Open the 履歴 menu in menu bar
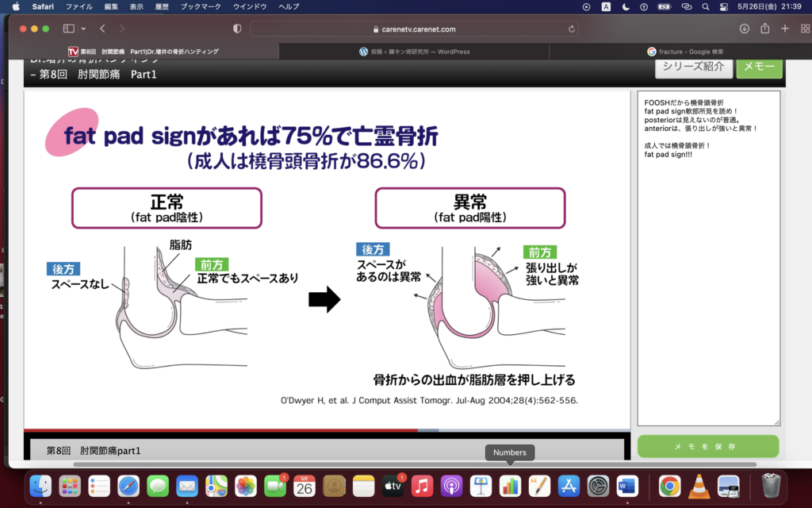The height and width of the screenshot is (508, 812). (x=161, y=6)
